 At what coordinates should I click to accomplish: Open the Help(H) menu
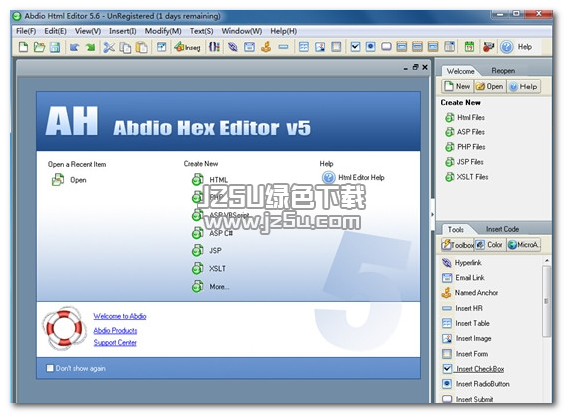284,31
